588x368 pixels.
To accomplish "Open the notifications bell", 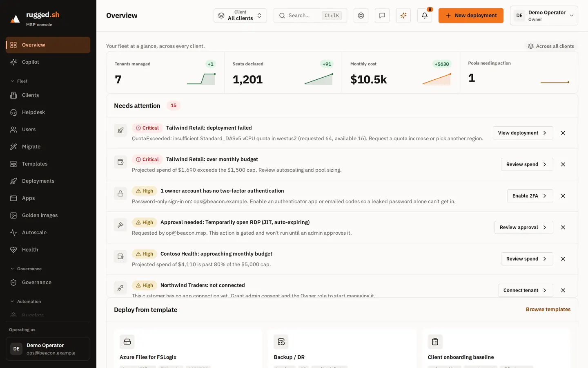I will (x=425, y=16).
